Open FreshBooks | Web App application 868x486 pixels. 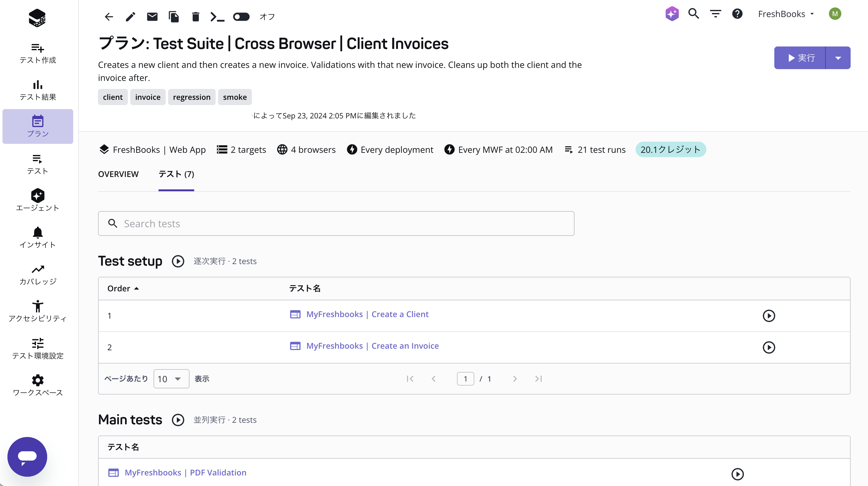[x=152, y=149]
